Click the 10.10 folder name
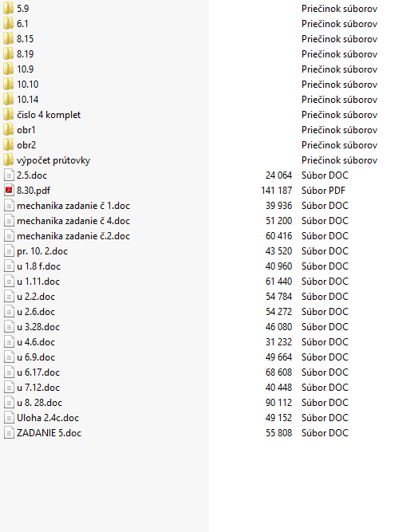The image size is (410, 532). pos(28,84)
